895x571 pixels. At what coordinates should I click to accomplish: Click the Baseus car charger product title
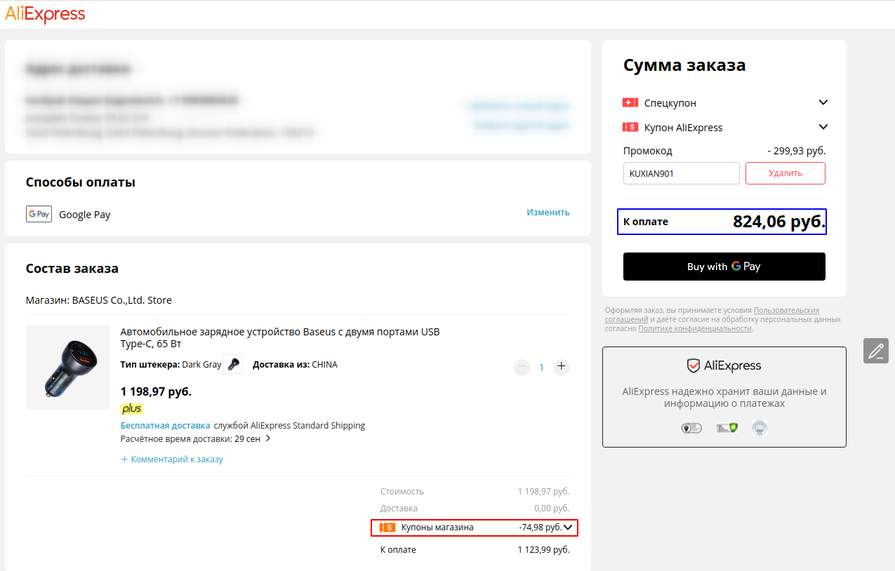point(280,337)
